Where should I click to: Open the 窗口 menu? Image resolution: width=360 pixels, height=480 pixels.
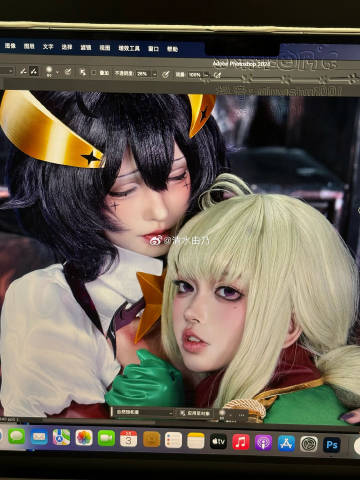(153, 49)
